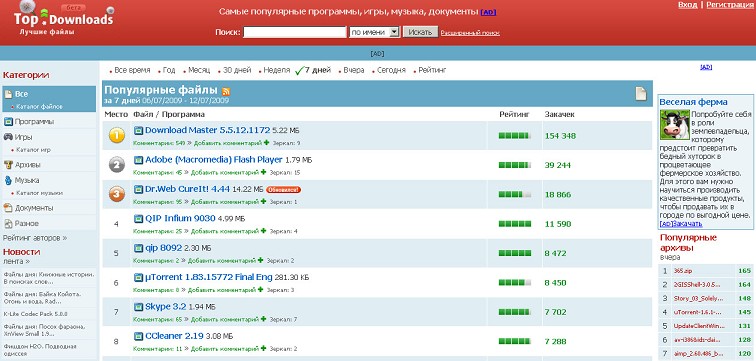Click the Игры gamepad icon
756x361 pixels.
coord(8,137)
